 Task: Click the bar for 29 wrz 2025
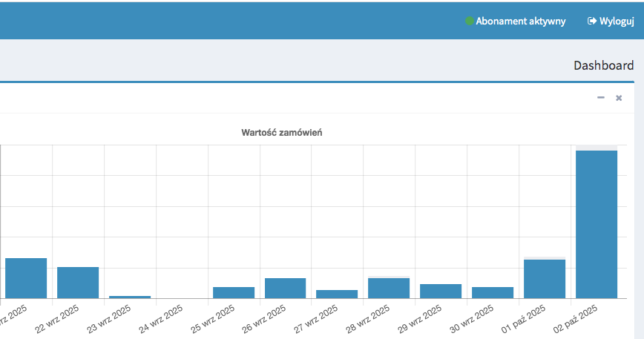coord(441,291)
